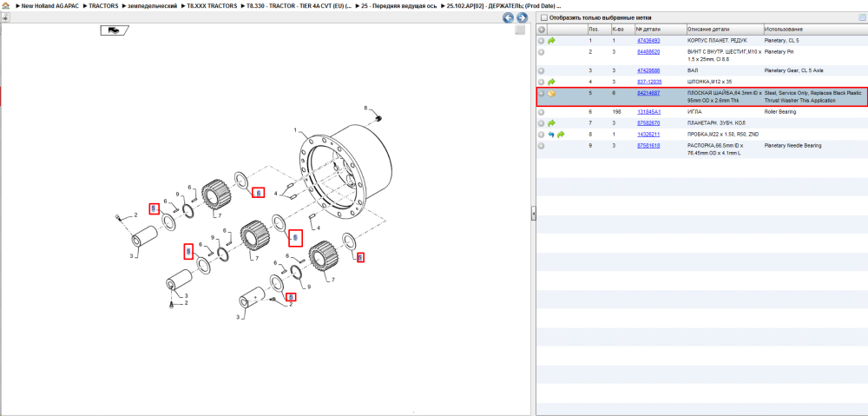The height and width of the screenshot is (416, 868).
Task: Click the green arrow icon for part 837-12035
Action: (551, 82)
